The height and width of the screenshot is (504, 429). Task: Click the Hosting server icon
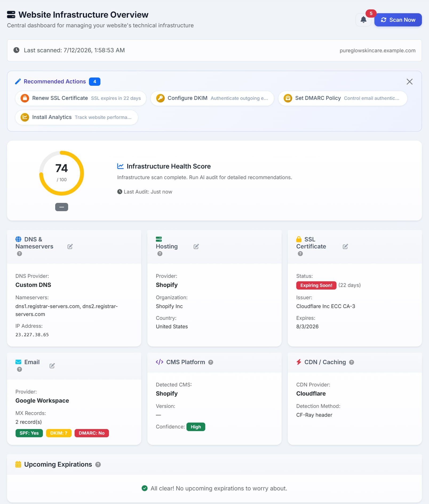click(x=159, y=239)
